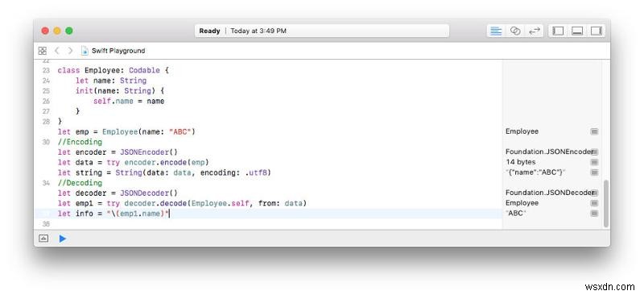
Task: Click the '//Decoding' comment line
Action: click(80, 183)
